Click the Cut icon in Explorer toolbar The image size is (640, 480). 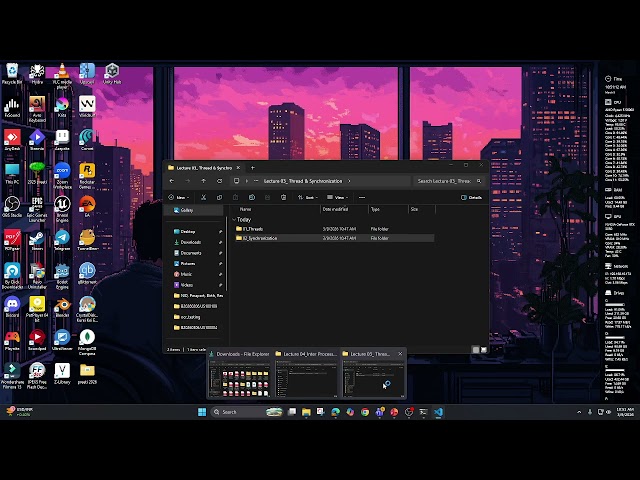pyautogui.click(x=203, y=198)
